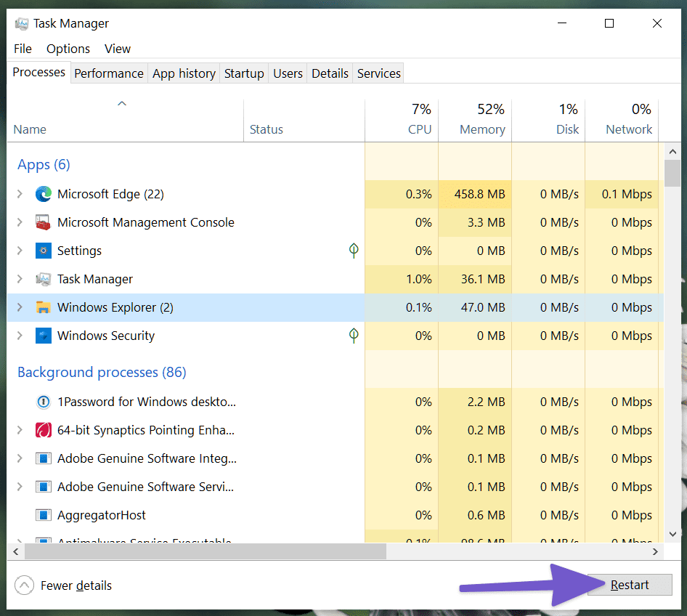Select the 1Password for Windows deskto... row
Image resolution: width=687 pixels, height=616 pixels.
tap(336, 402)
